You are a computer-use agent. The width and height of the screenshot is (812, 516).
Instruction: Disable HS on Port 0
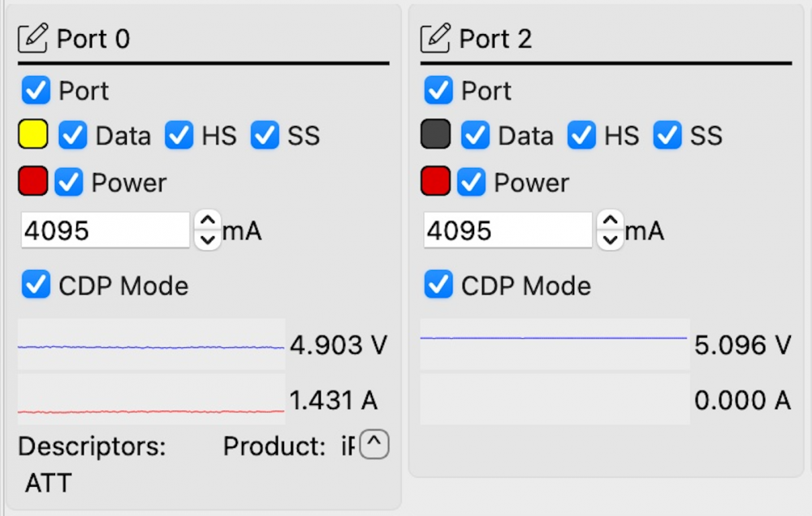[179, 135]
